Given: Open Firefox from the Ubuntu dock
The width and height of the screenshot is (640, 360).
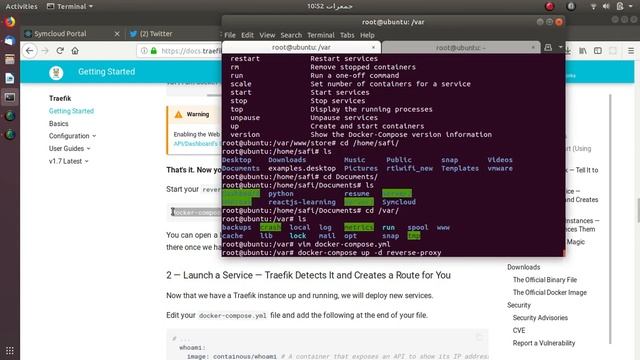Looking at the screenshot, I should (x=10, y=22).
